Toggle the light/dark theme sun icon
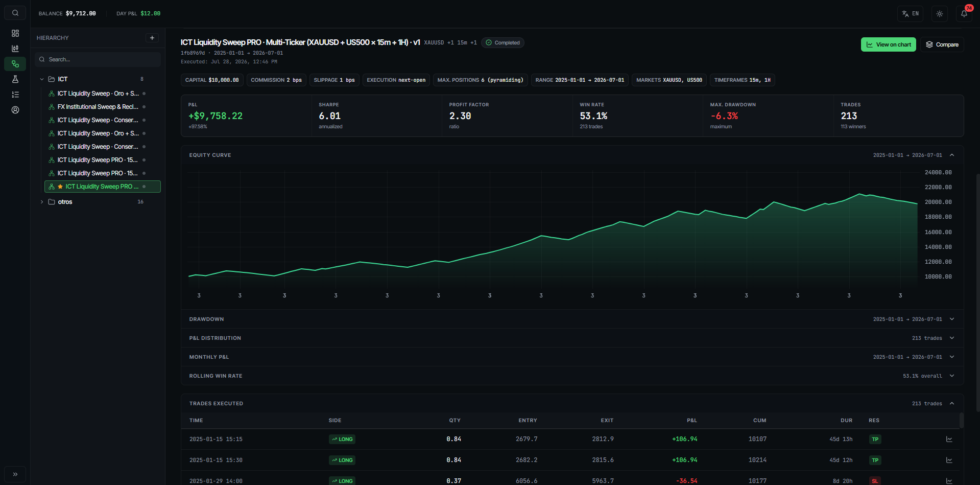The width and height of the screenshot is (980, 485). 940,14
